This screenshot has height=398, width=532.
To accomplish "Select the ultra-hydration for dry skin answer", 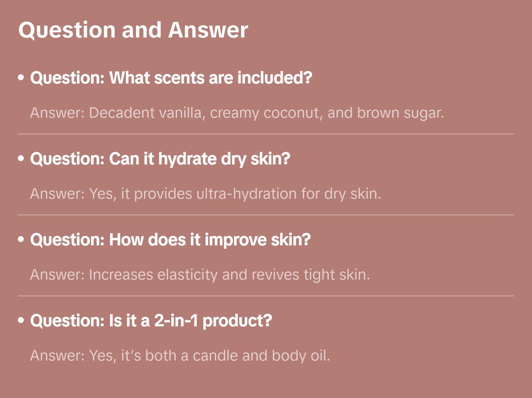I will click(205, 194).
